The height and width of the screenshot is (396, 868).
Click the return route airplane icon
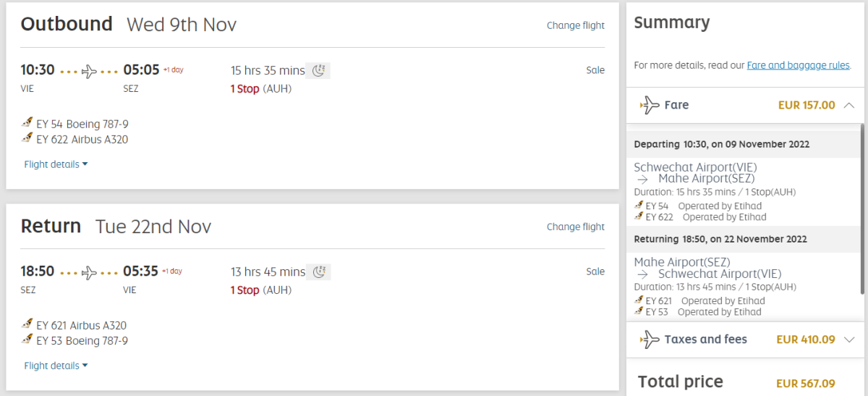[89, 272]
